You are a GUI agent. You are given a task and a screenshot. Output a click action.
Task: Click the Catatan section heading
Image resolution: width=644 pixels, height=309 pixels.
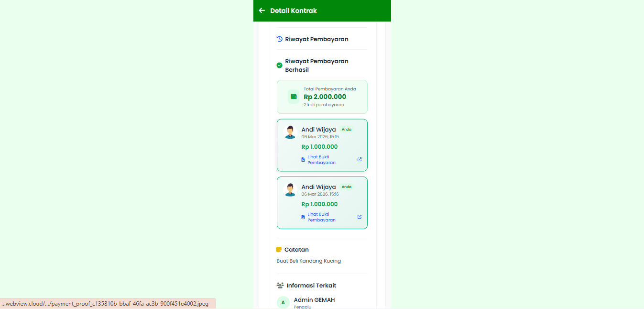tap(297, 249)
